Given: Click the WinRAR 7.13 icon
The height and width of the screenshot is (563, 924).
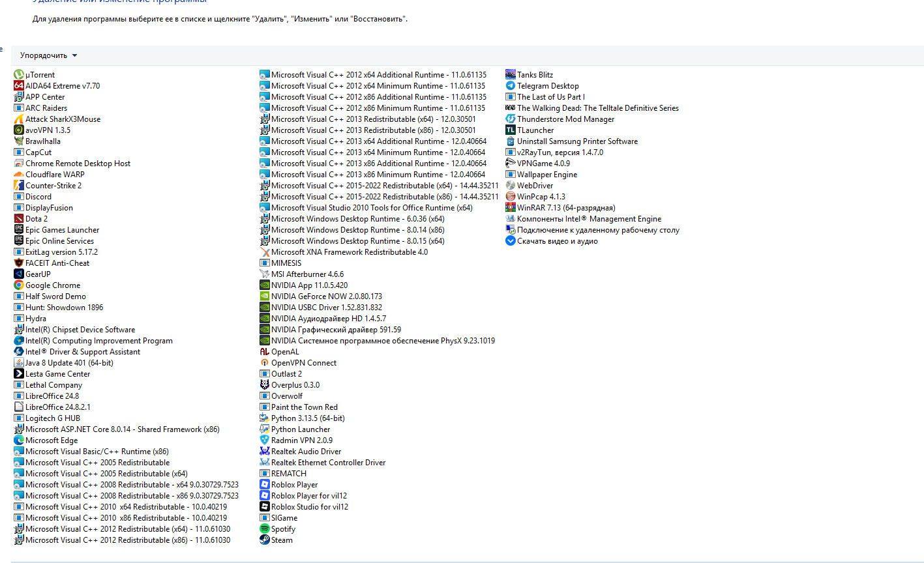Looking at the screenshot, I should pos(511,208).
